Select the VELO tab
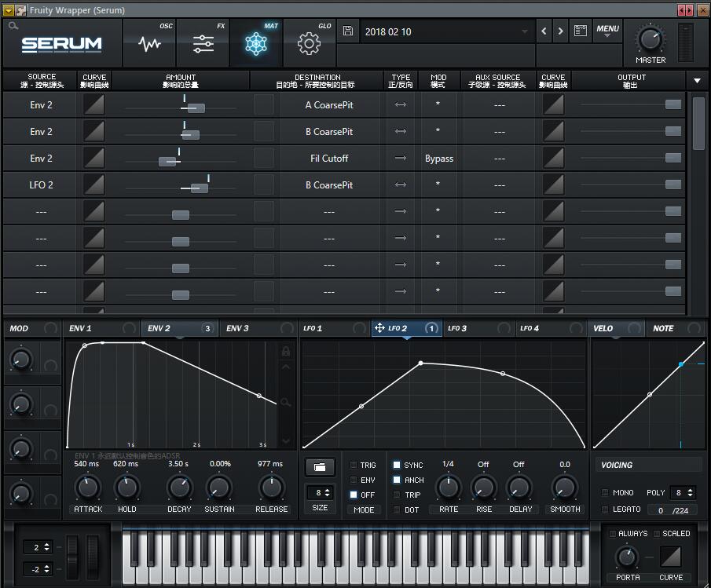This screenshot has width=711, height=588. pyautogui.click(x=603, y=328)
